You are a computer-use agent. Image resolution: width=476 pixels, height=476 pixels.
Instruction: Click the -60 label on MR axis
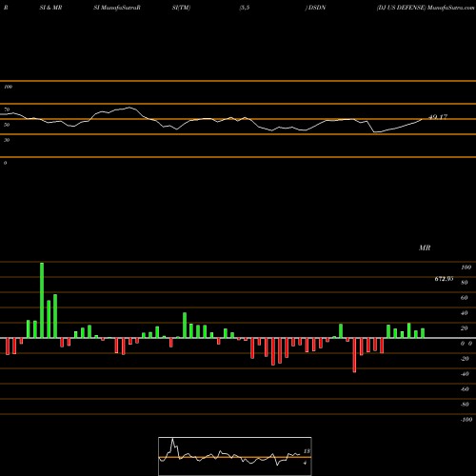tap(465, 389)
